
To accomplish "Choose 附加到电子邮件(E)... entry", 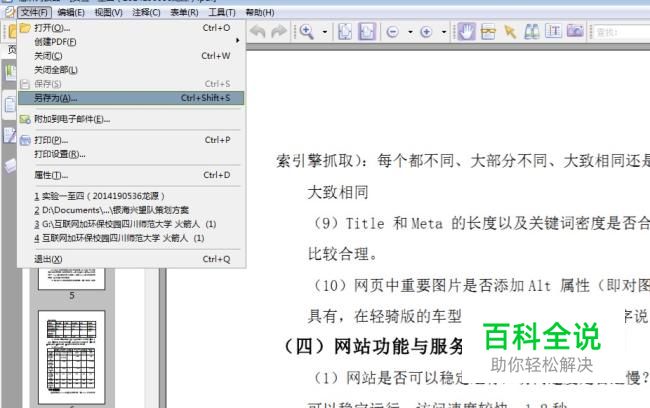I will [x=131, y=119].
